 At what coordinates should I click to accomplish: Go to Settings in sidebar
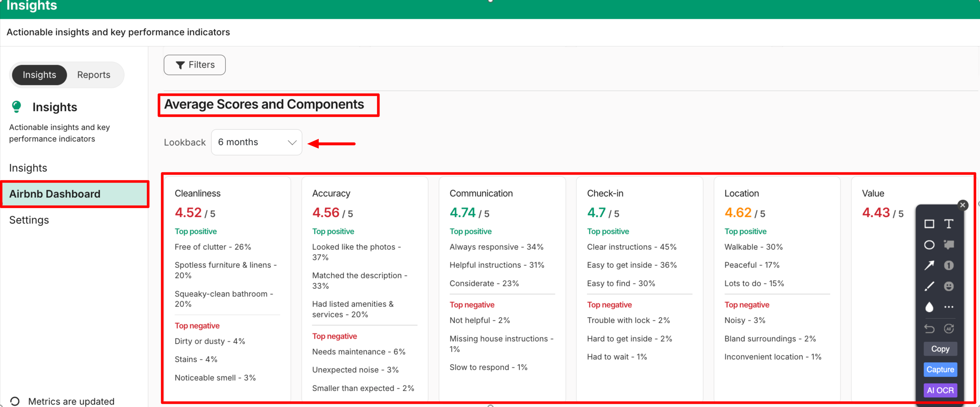[x=29, y=220]
